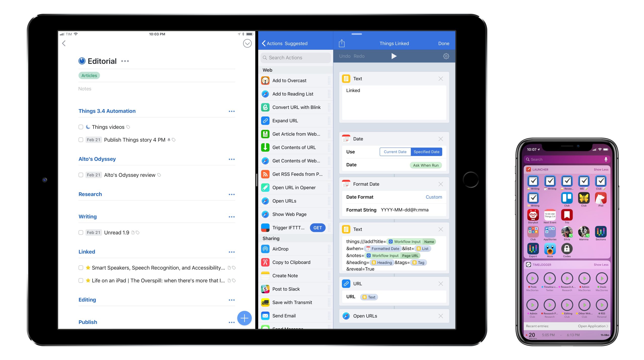Tap GET next to Trigger IFTTT

317,228
